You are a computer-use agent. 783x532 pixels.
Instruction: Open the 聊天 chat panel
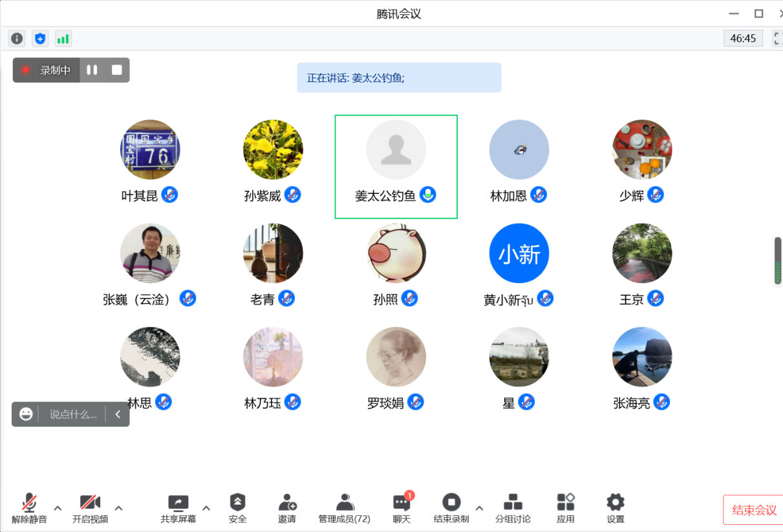tap(402, 509)
